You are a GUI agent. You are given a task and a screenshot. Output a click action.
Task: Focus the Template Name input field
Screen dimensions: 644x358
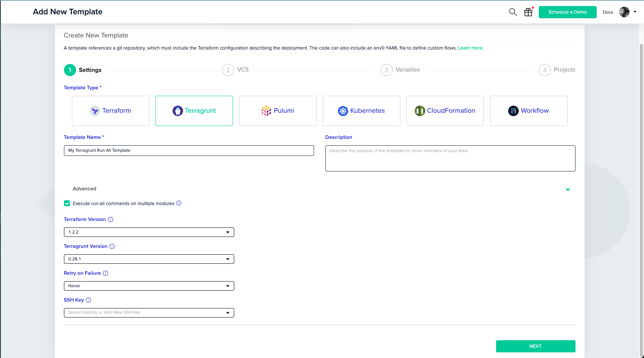tap(189, 151)
